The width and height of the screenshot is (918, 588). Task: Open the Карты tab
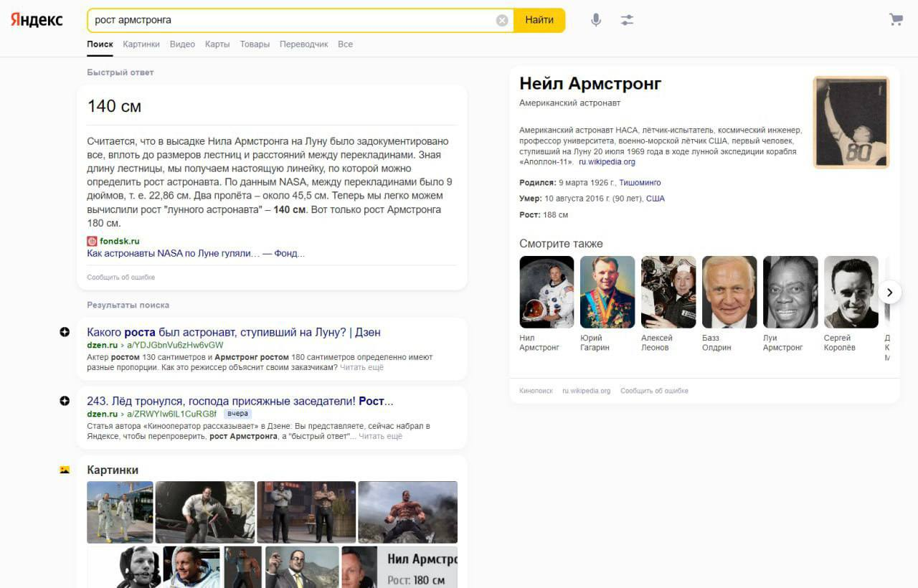[217, 44]
